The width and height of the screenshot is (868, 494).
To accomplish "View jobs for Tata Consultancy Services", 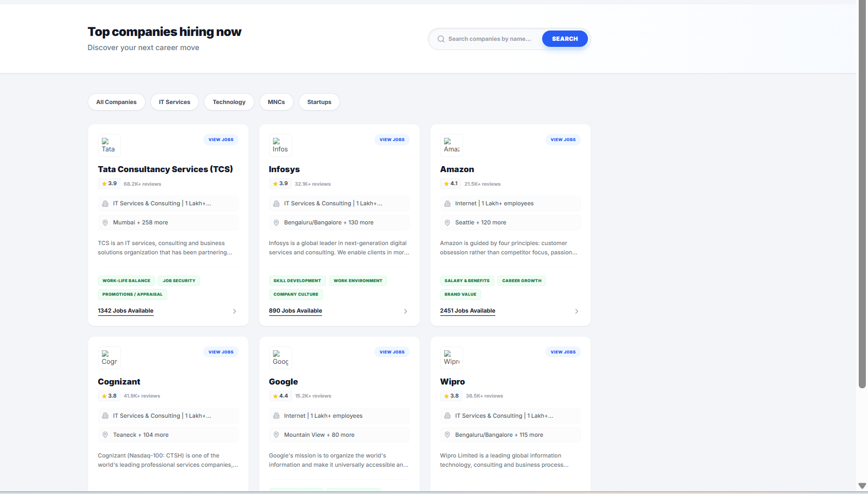I will coord(221,140).
